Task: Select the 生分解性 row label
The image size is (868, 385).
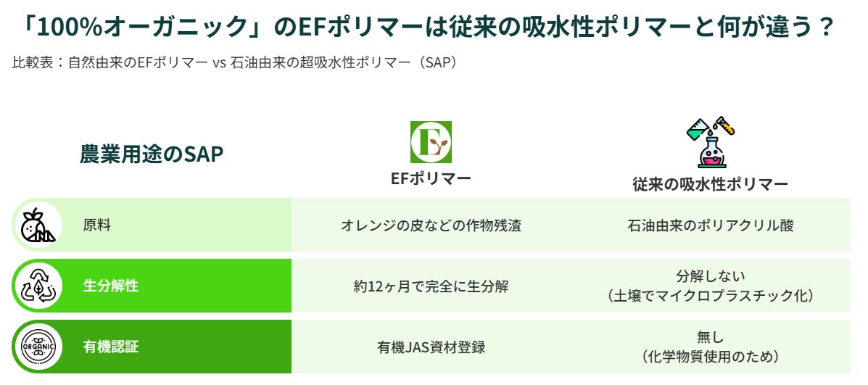Action: [x=110, y=286]
